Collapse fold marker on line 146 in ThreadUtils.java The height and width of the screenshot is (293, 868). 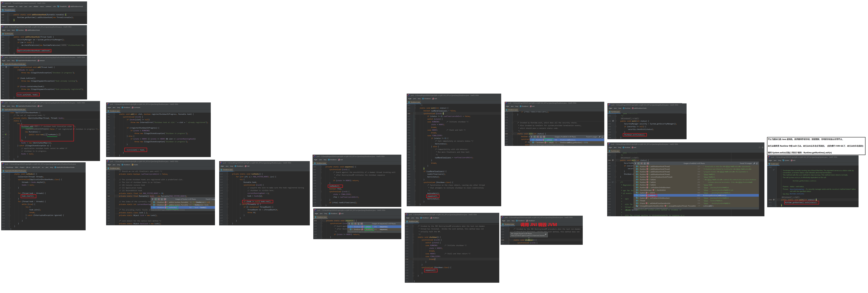9,15
